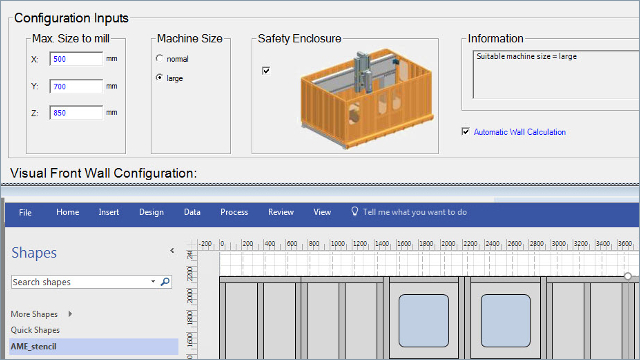Switch to the Design ribbon tab

coord(151,212)
